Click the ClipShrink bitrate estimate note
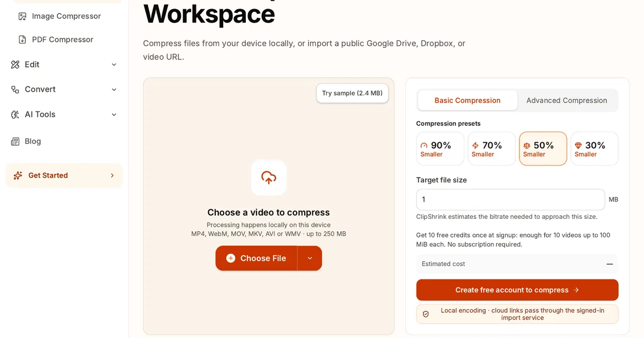This screenshot has height=338, width=644. (x=507, y=217)
